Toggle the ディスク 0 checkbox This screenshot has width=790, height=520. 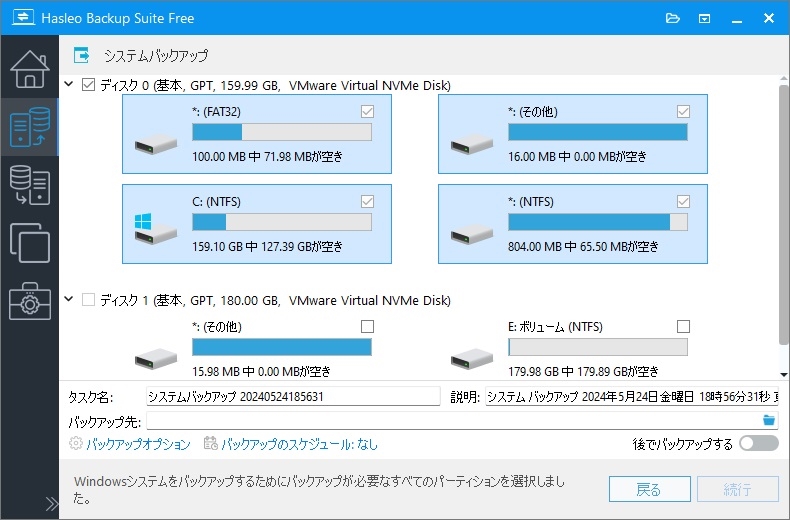point(88,85)
